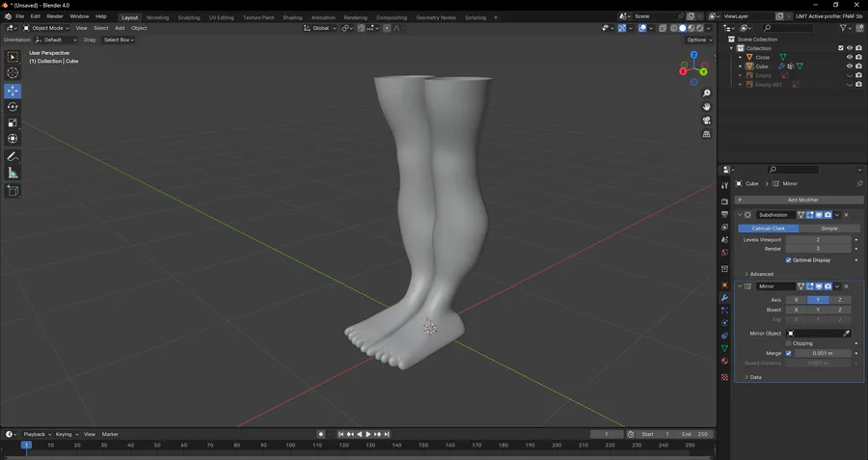The image size is (868, 460).
Task: Enable the Clipping checkbox
Action: click(788, 343)
